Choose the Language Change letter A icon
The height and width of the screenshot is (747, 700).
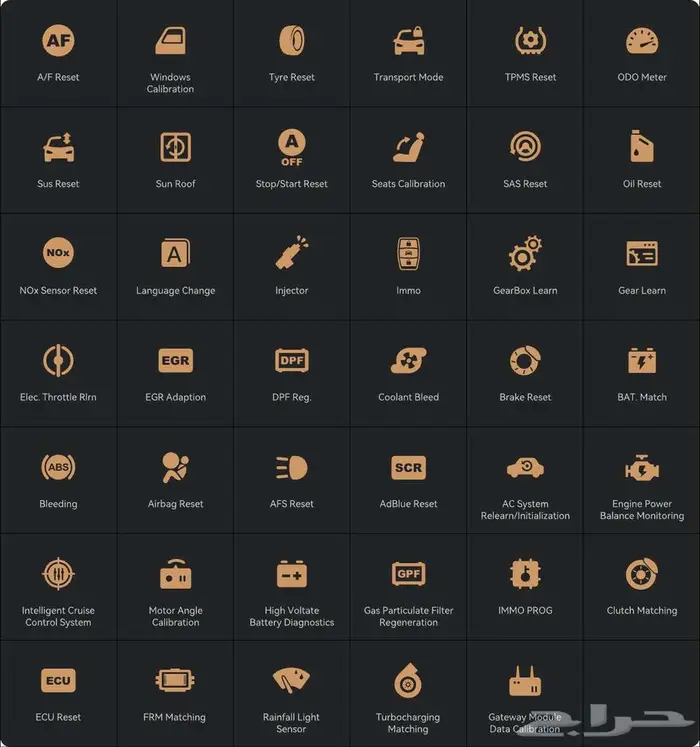(175, 253)
